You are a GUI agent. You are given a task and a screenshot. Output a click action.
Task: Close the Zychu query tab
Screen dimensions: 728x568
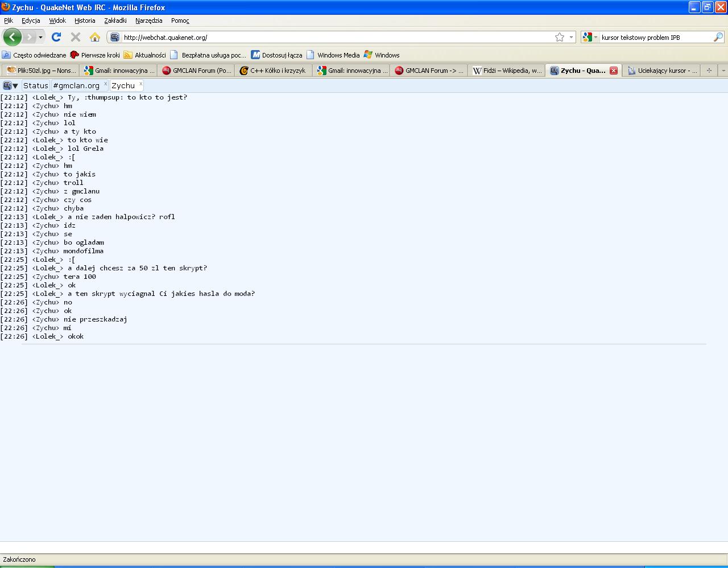141,84
